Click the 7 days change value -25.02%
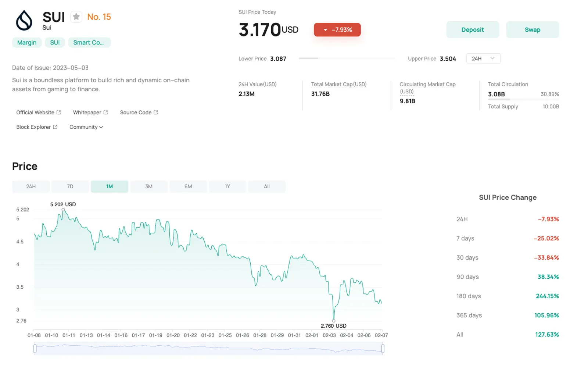Screen dimensions: 588x371 [546, 238]
